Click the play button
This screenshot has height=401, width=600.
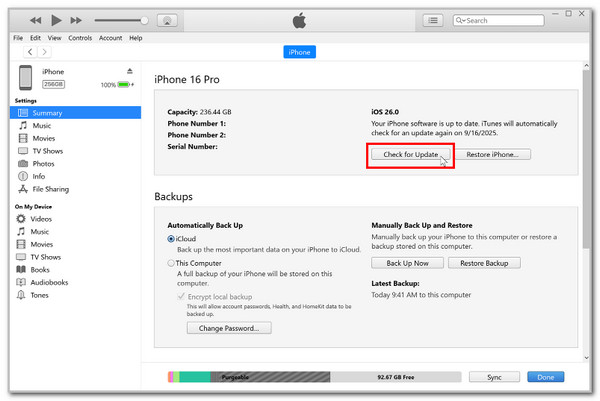(56, 20)
